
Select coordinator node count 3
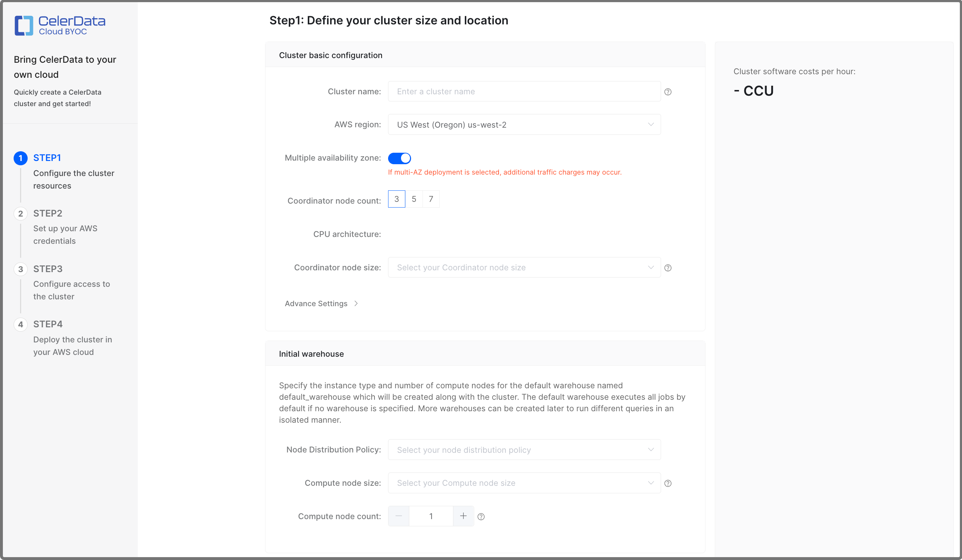396,199
